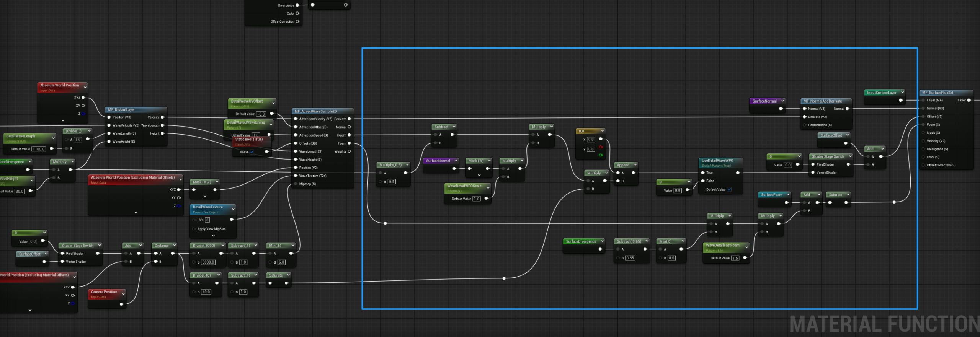Viewport: 980px width, 337px height.
Task: Click the SurfaceDivergence node output pin
Action: coord(600,249)
